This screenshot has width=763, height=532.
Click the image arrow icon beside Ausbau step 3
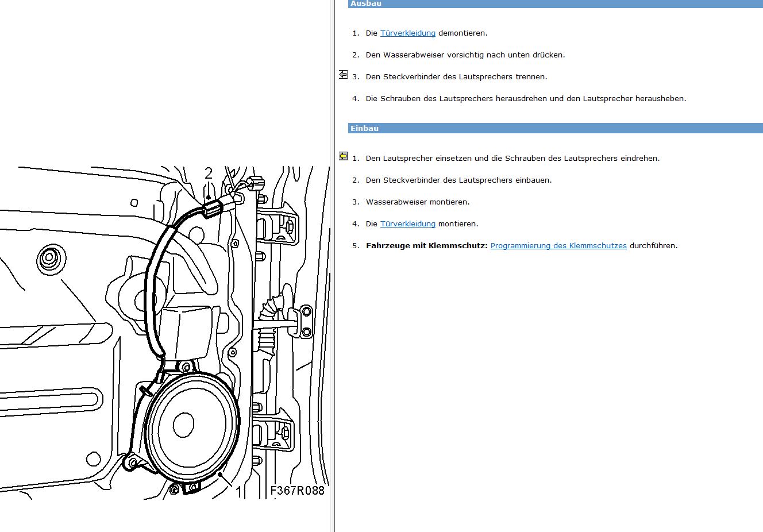[344, 75]
